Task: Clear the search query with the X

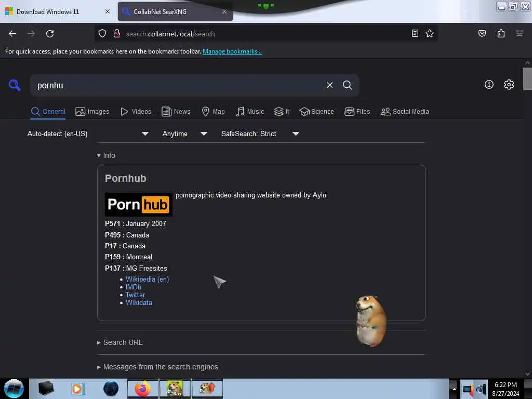Action: [329, 85]
